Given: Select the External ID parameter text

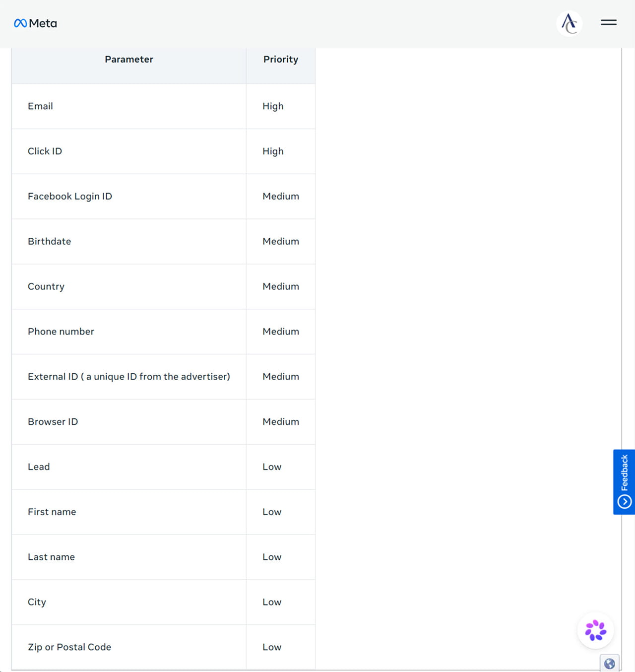Looking at the screenshot, I should point(129,377).
